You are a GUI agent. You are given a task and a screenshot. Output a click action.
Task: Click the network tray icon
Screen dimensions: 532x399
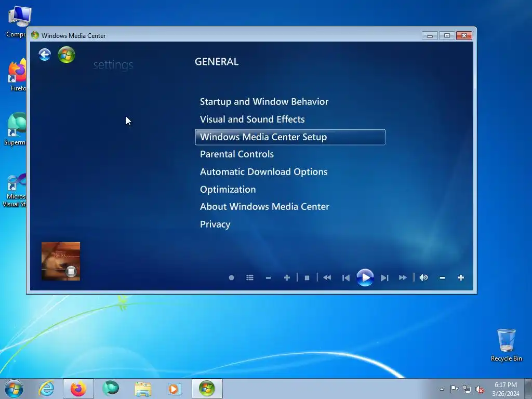coord(467,389)
